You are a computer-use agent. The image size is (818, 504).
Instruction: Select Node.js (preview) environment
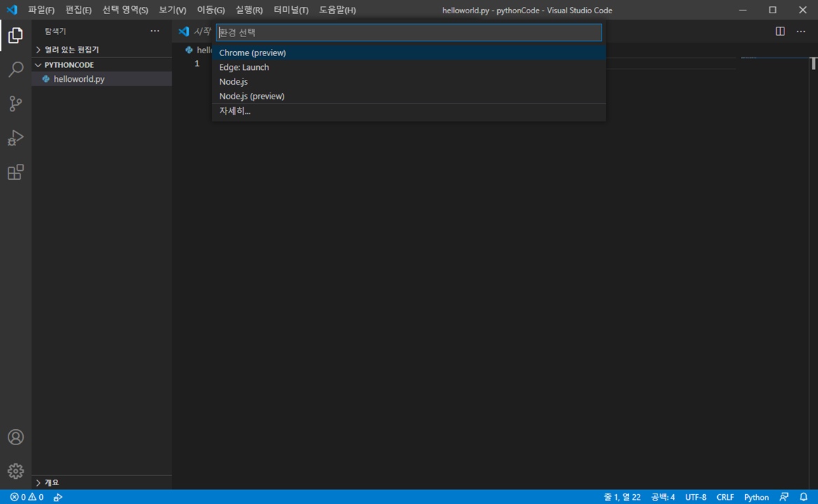[409, 96]
